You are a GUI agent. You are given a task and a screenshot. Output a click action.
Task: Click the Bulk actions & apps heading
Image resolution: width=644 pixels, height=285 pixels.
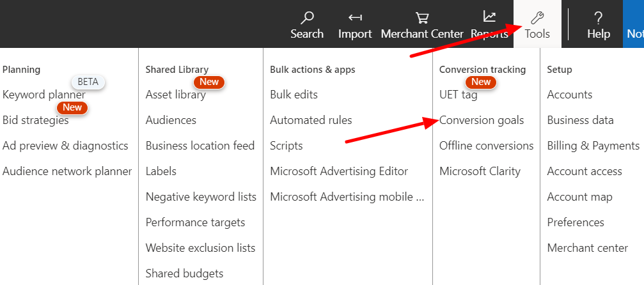point(313,70)
